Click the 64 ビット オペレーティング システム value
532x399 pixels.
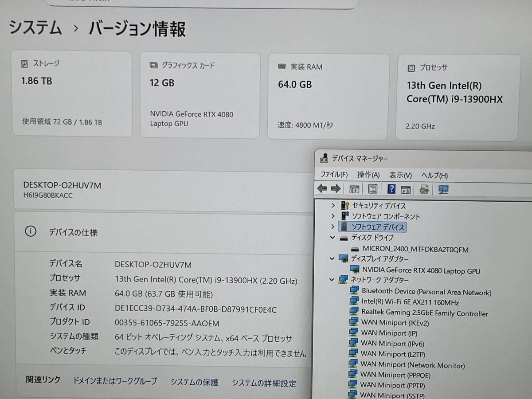pos(203,338)
